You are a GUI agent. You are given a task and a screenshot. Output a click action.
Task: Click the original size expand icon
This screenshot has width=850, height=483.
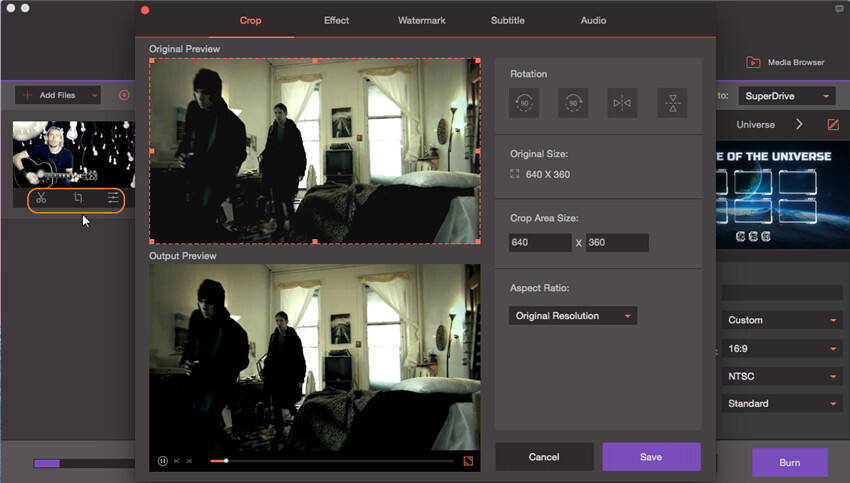tap(514, 174)
